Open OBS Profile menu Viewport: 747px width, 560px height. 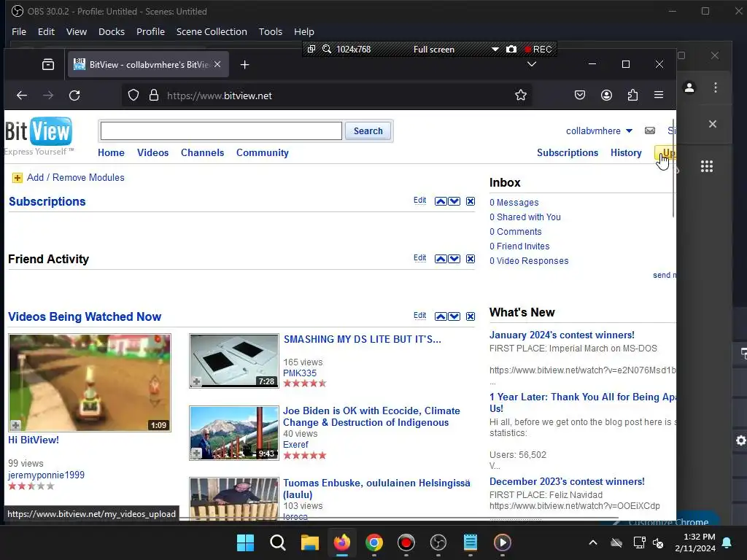click(150, 31)
